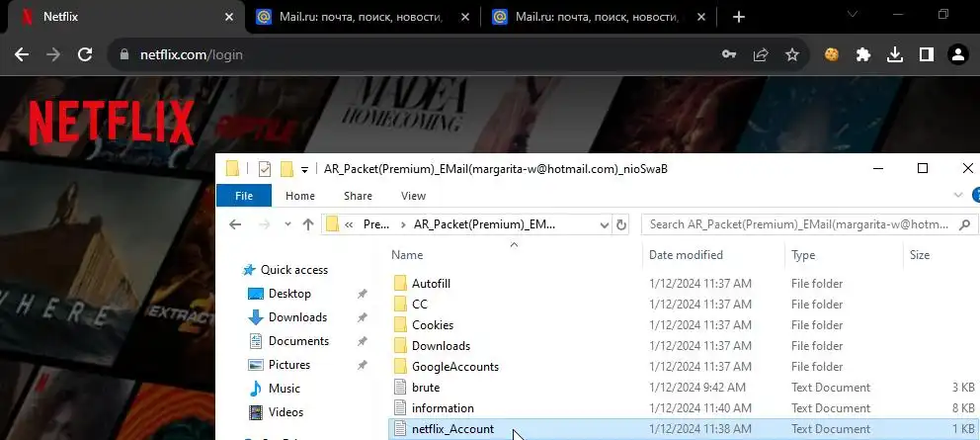Unpin Documents using its pin icon
Viewport: 980px width, 440px height.
click(x=362, y=341)
